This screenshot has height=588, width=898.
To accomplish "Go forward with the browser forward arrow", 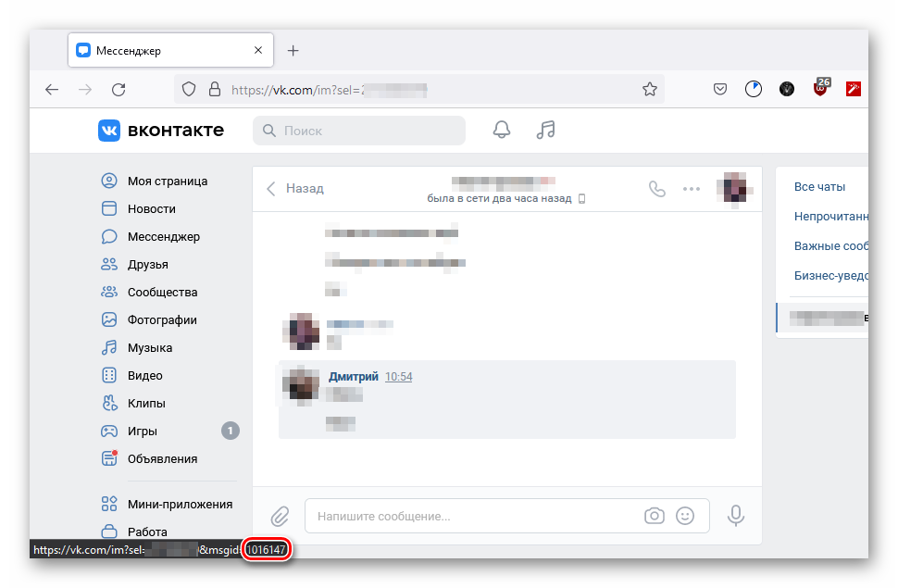I will 85,90.
